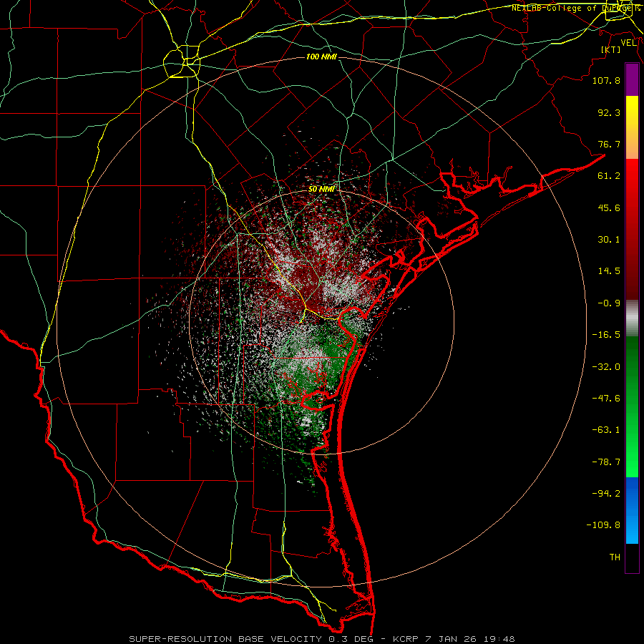The width and height of the screenshot is (644, 644).
Task: Select the -78.7 legend value
Action: click(x=606, y=462)
